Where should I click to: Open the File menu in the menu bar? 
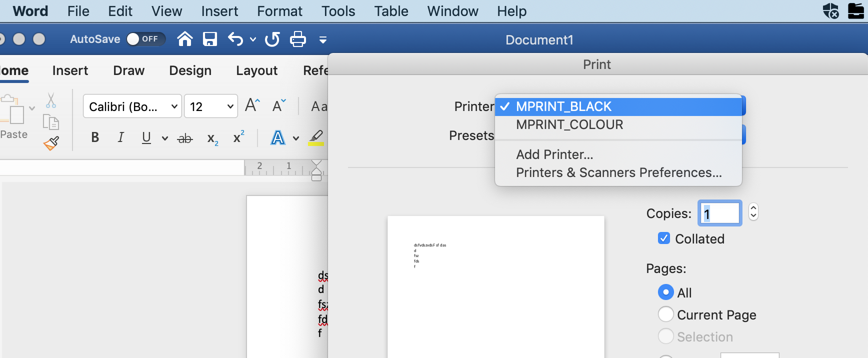coord(78,11)
